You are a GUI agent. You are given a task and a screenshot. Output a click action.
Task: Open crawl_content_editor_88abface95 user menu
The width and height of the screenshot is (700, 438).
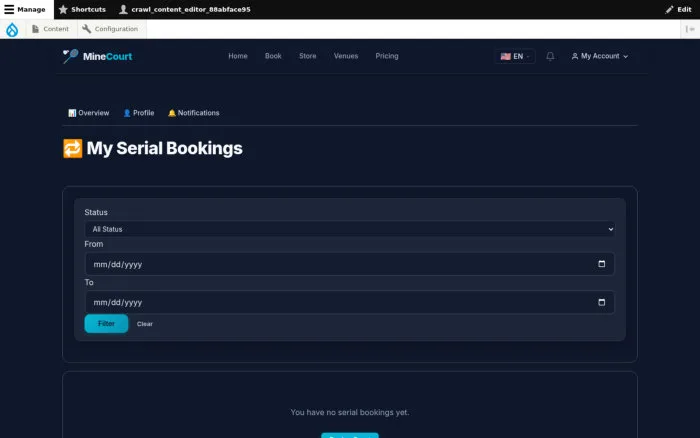[185, 9]
